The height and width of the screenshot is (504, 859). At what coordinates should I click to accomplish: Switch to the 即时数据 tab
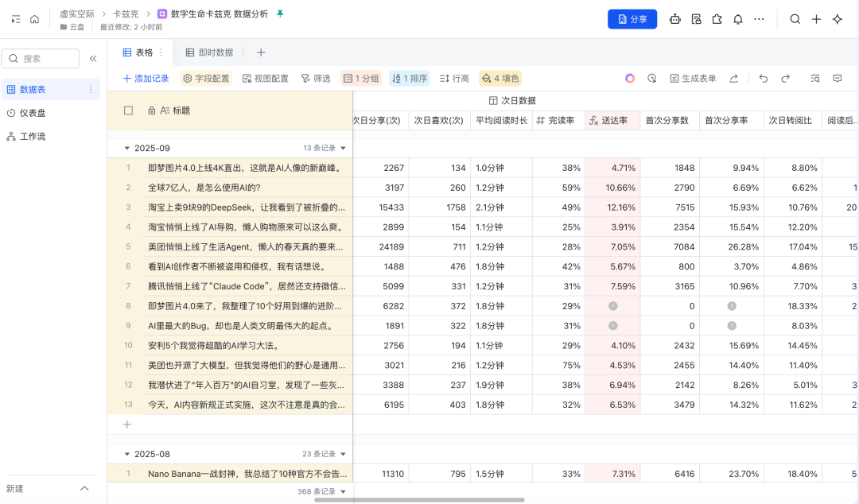[208, 52]
